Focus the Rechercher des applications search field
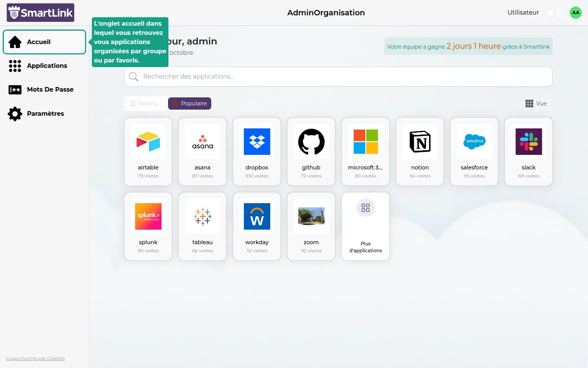 coord(338,77)
